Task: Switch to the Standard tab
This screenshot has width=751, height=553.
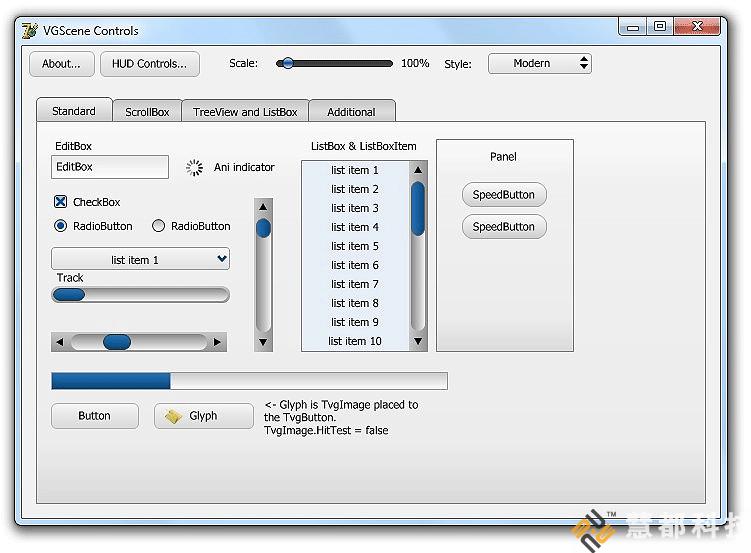Action: pos(74,111)
